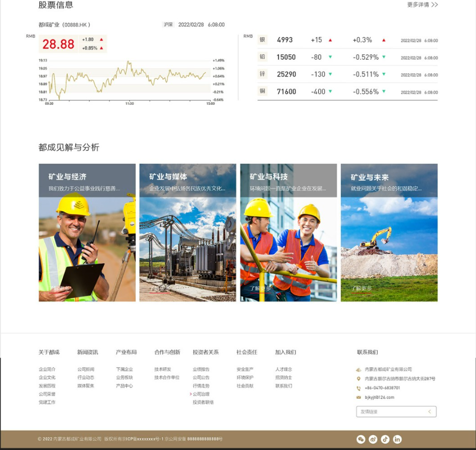476x450 pixels.
Task: Open the 公司治理 footer link
Action: pos(201,394)
